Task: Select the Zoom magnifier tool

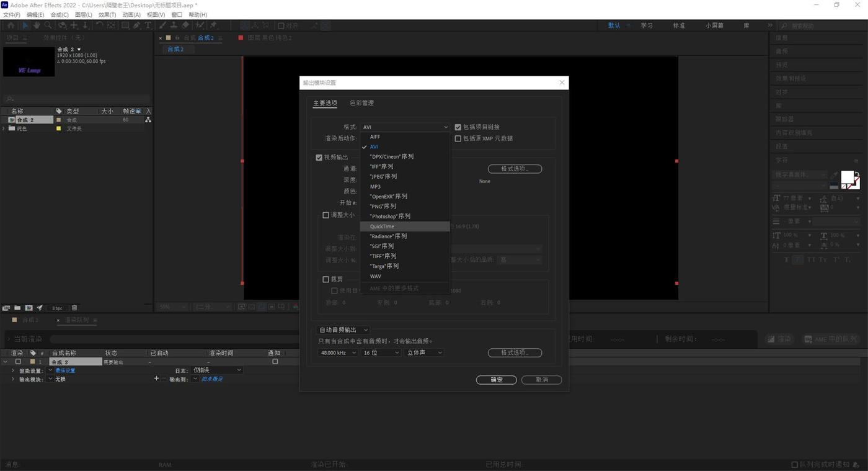Action: tap(48, 25)
